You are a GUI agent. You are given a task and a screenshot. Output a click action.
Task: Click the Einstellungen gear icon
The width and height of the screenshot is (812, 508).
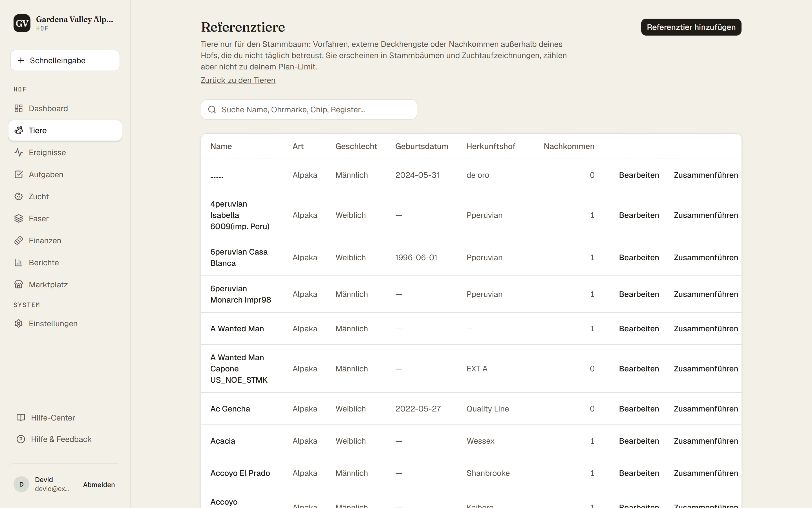pyautogui.click(x=18, y=323)
